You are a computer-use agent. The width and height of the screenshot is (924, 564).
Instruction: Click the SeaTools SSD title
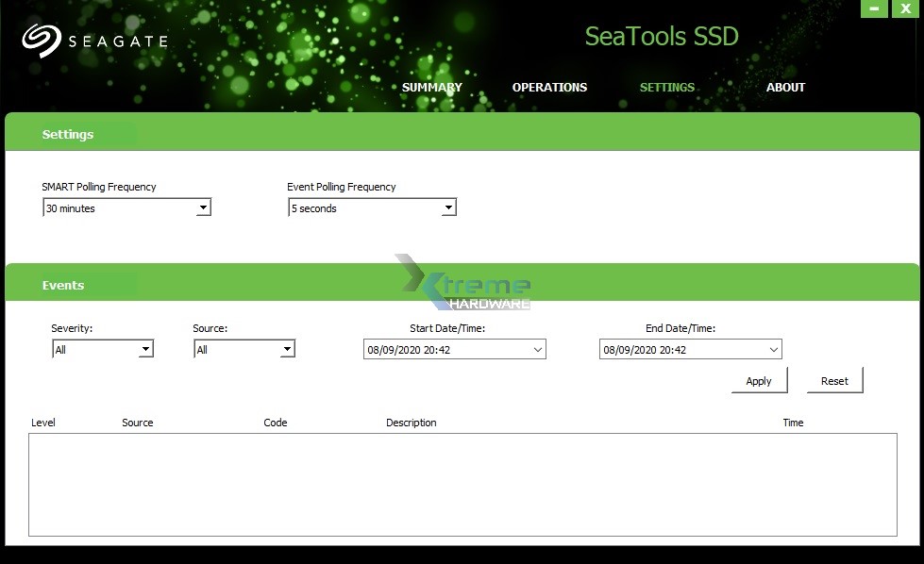(x=662, y=36)
